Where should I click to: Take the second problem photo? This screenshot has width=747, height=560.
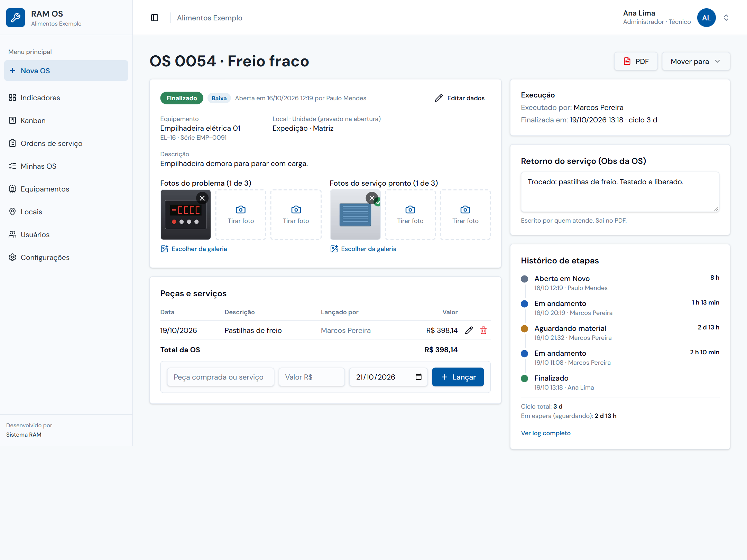(241, 215)
